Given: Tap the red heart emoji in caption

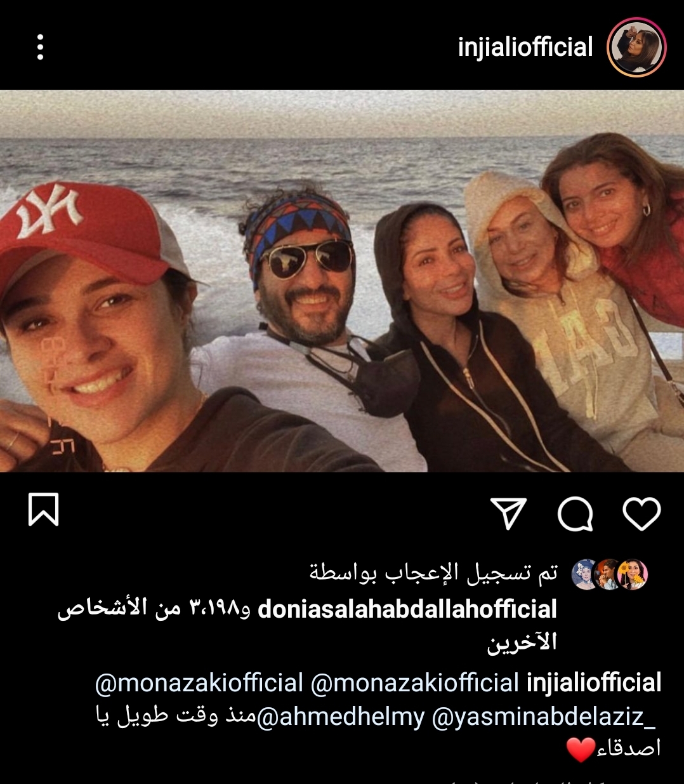Looking at the screenshot, I should 581,750.
